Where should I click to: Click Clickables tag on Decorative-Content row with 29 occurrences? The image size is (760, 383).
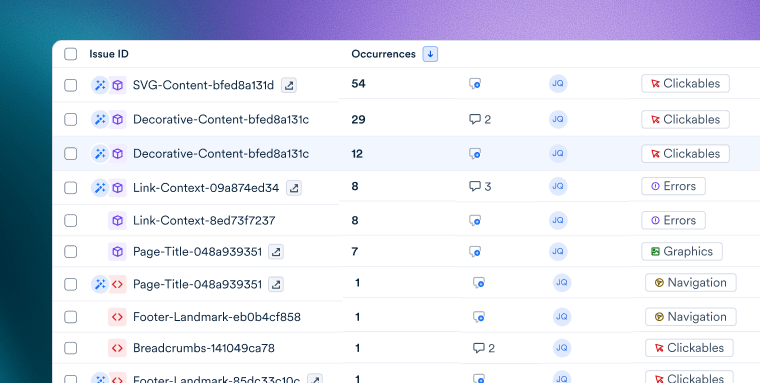(685, 119)
